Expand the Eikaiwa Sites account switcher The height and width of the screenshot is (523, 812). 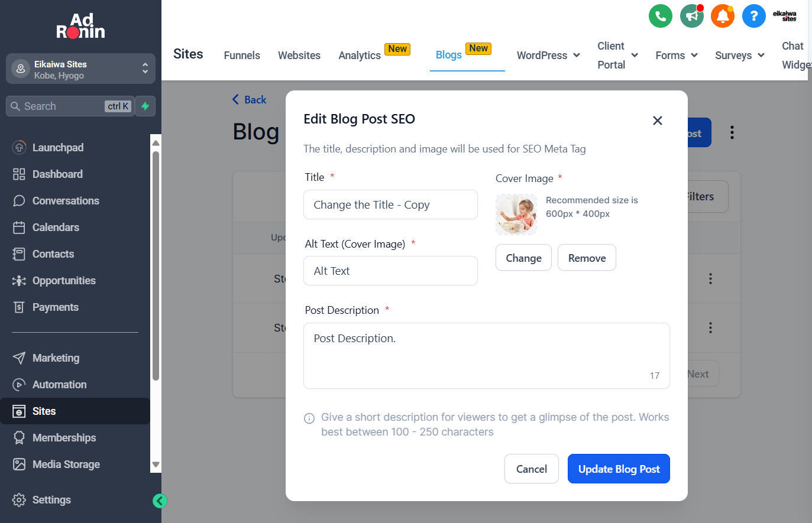tap(80, 69)
